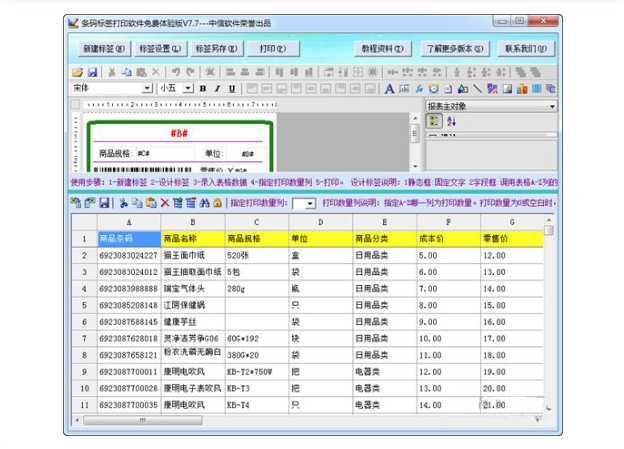Insert a formula fx element
The width and height of the screenshot is (624, 449).
(419, 88)
